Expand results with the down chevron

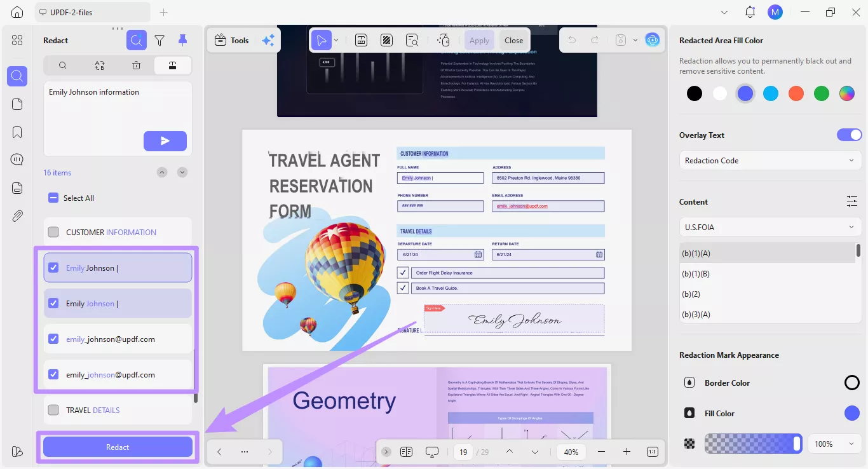coord(182,172)
